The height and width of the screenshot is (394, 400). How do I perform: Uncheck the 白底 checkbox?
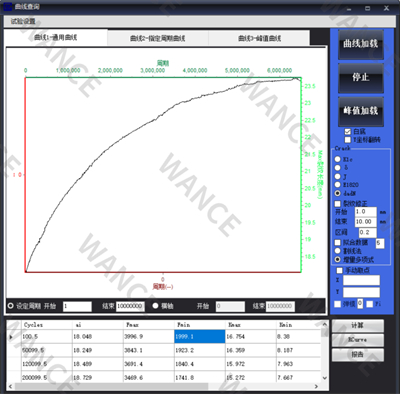tap(348, 132)
